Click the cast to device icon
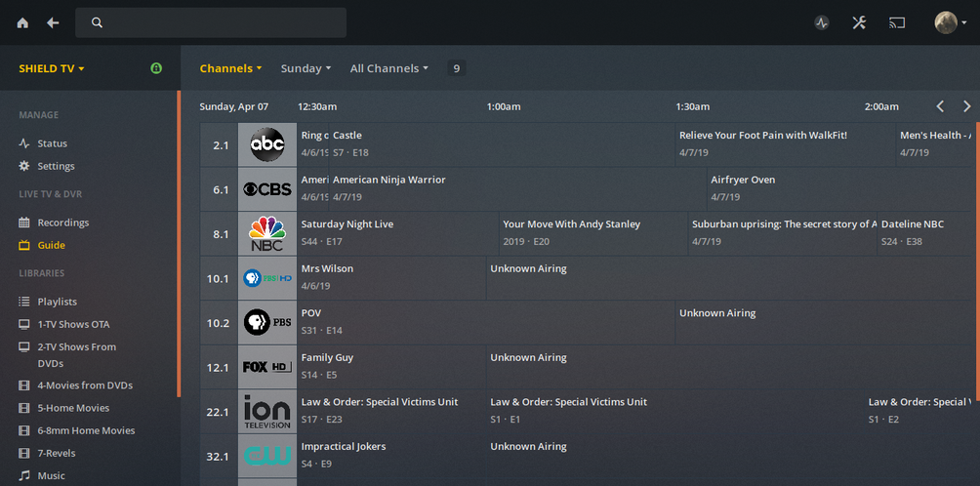 point(897,23)
